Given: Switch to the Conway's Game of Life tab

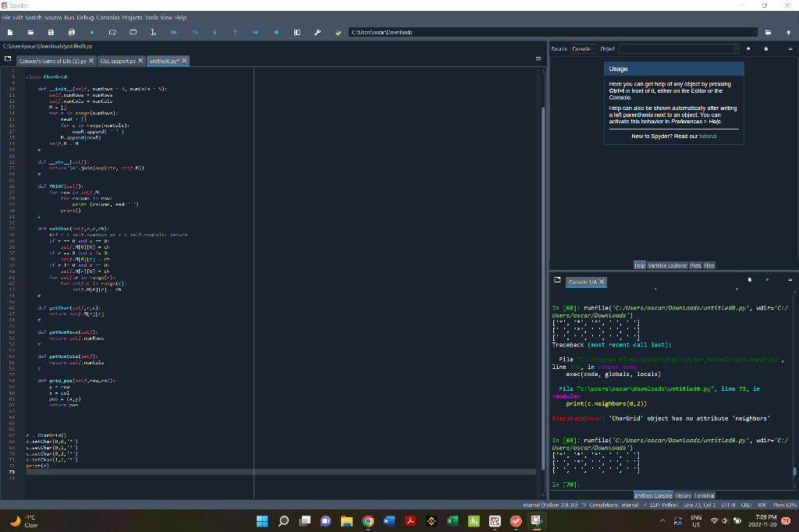Looking at the screenshot, I should pyautogui.click(x=52, y=61).
